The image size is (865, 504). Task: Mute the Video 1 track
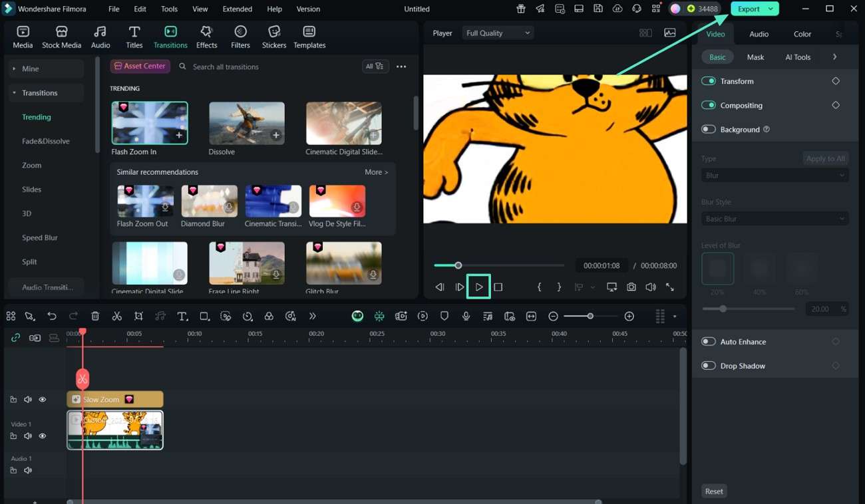click(28, 436)
